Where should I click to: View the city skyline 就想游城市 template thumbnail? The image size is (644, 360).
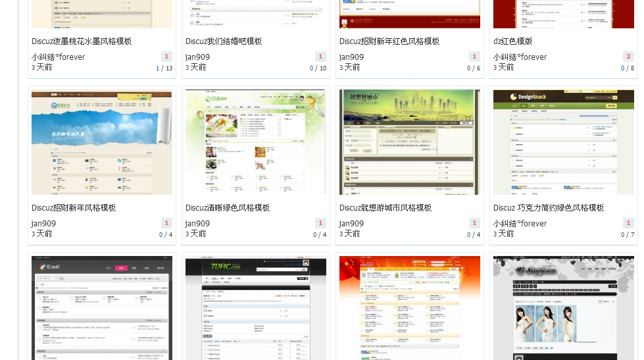pos(409,142)
